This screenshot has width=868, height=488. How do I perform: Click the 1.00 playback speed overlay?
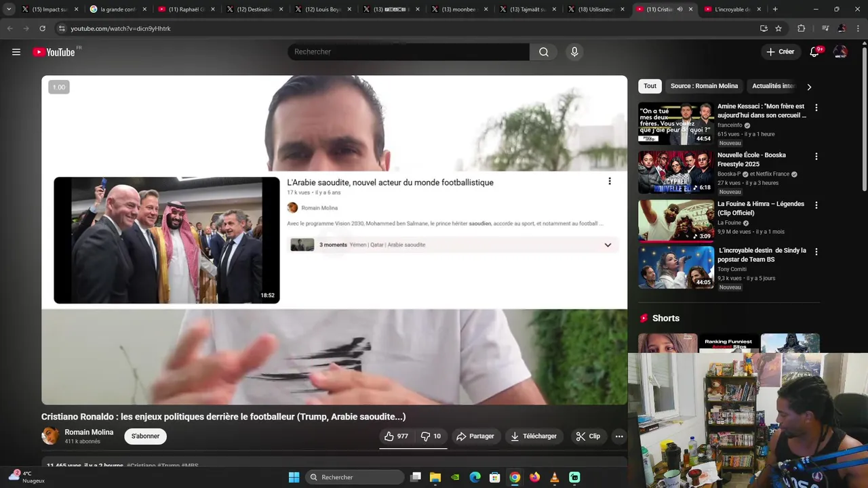[x=59, y=87]
